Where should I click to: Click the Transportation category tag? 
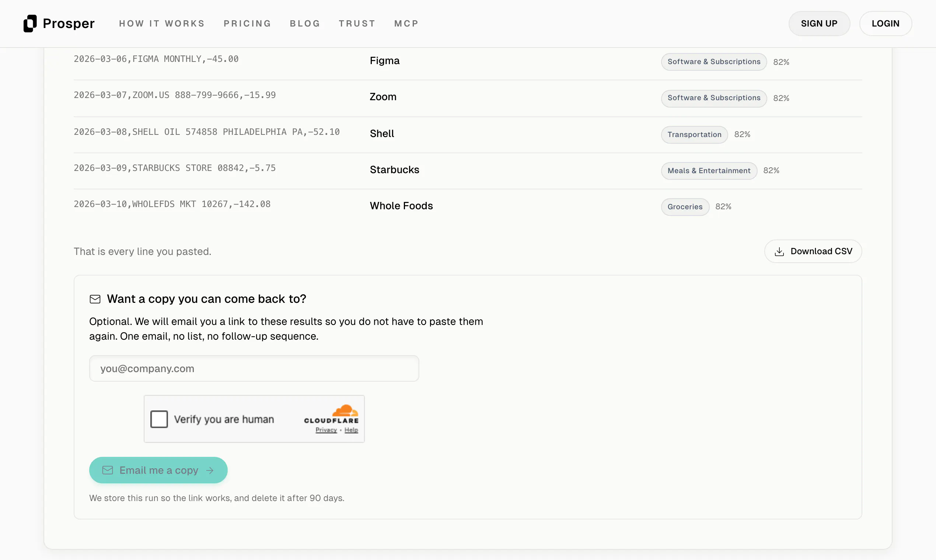[x=694, y=135]
